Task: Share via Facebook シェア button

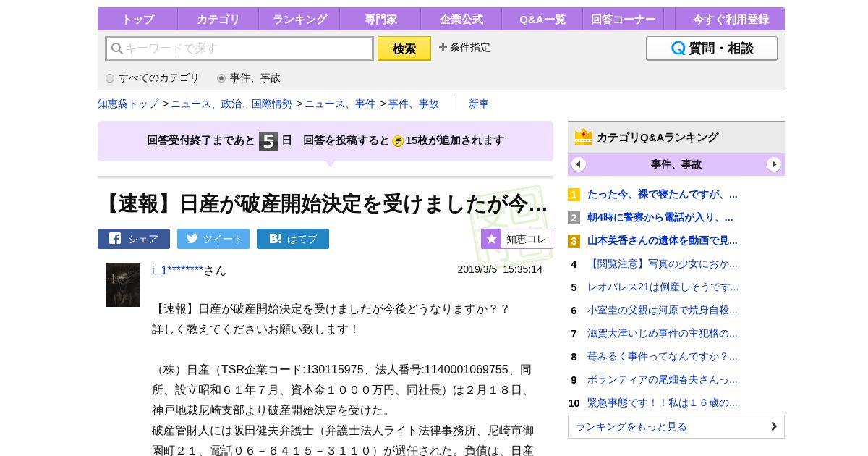Action: point(134,239)
